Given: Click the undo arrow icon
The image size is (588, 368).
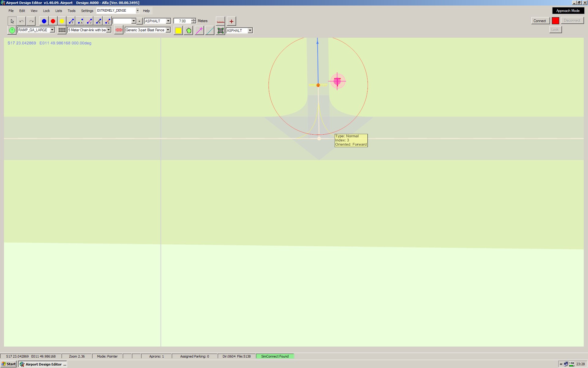Looking at the screenshot, I should tap(21, 21).
